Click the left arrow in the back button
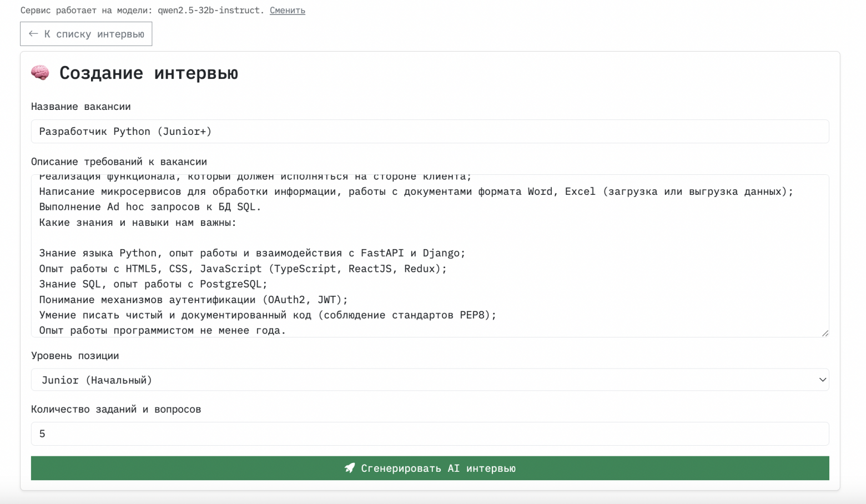Viewport: 866px width, 504px height. (x=33, y=34)
